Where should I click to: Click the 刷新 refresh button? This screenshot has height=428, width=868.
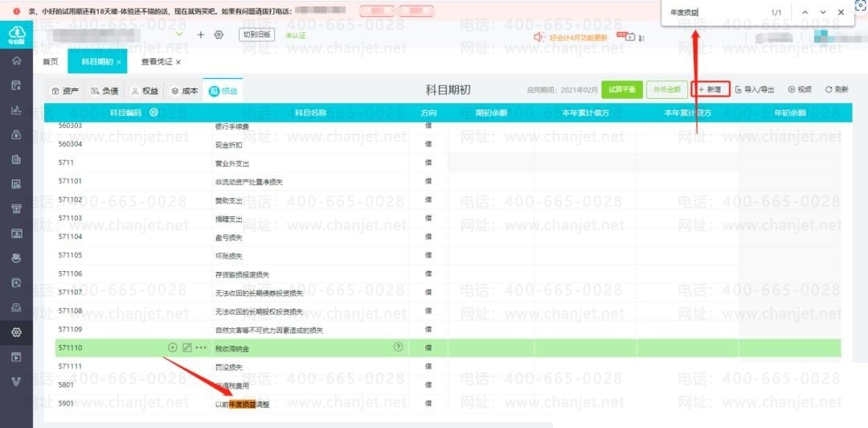[x=837, y=89]
